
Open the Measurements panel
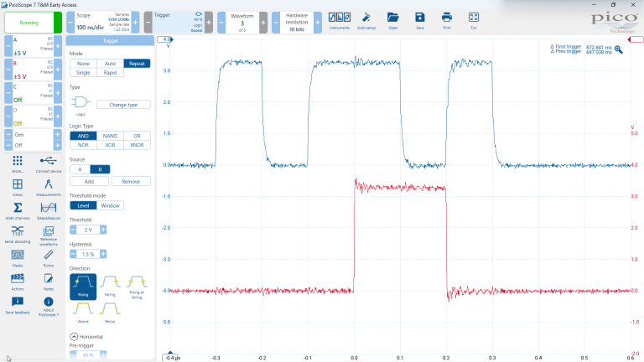[49, 188]
